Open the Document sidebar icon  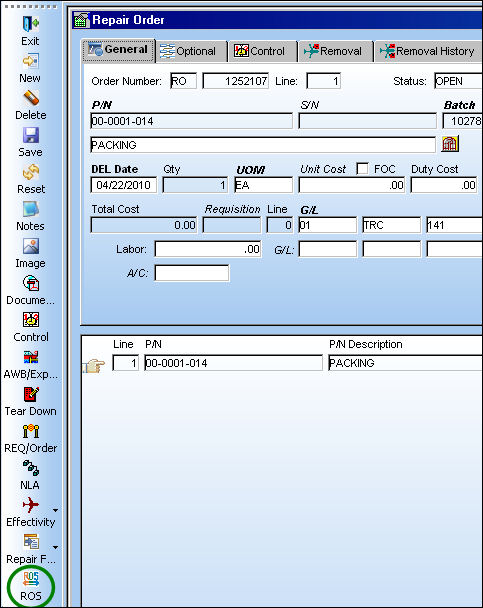pyautogui.click(x=30, y=283)
